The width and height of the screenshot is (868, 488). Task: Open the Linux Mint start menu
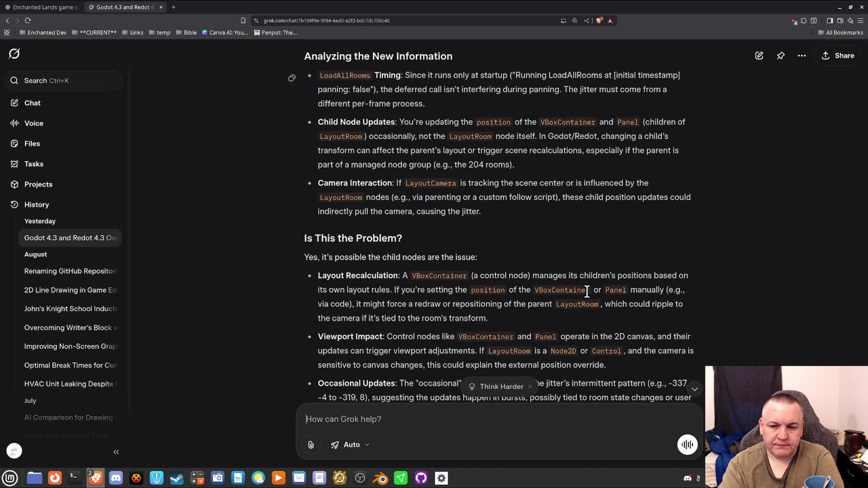[x=10, y=478]
